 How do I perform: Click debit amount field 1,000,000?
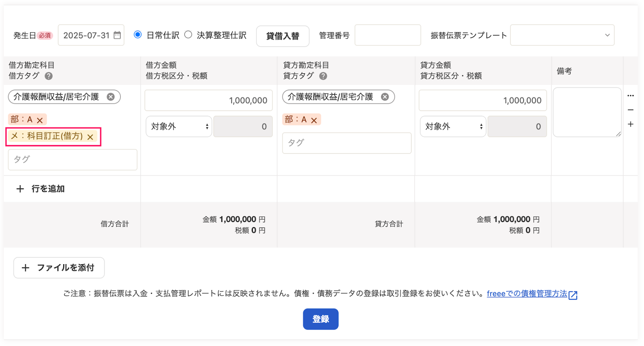click(x=208, y=100)
